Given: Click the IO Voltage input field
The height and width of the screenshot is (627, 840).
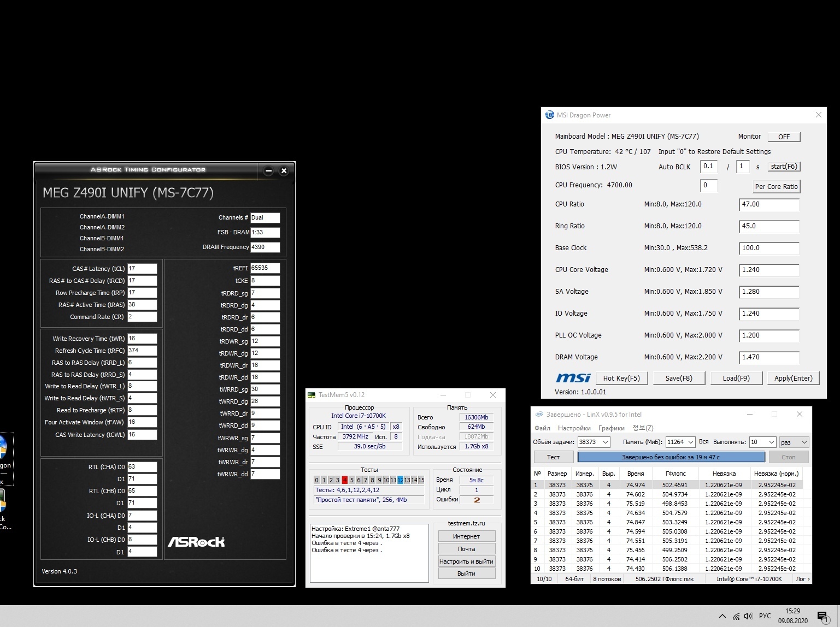Looking at the screenshot, I should point(769,313).
